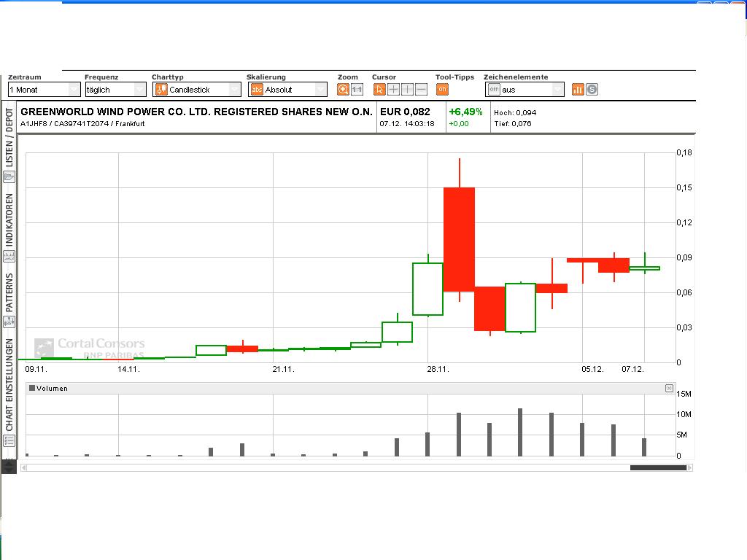Click the 14.11. date label on axis
The width and height of the screenshot is (747, 560).
(x=128, y=370)
